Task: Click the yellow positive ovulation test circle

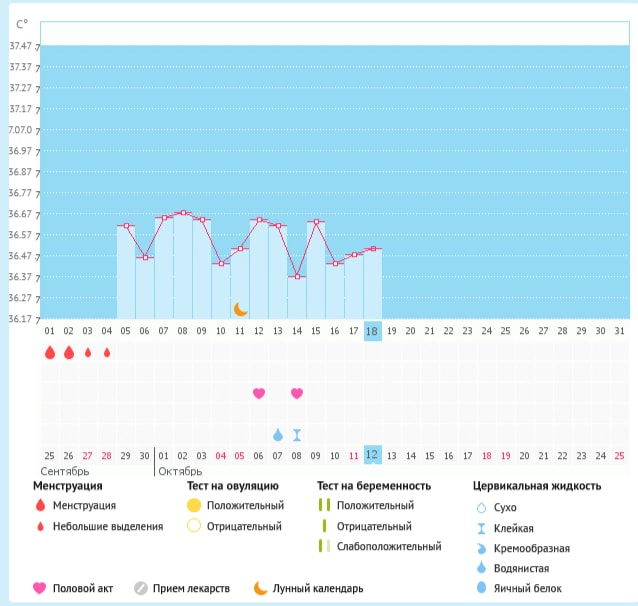Action: 194,505
